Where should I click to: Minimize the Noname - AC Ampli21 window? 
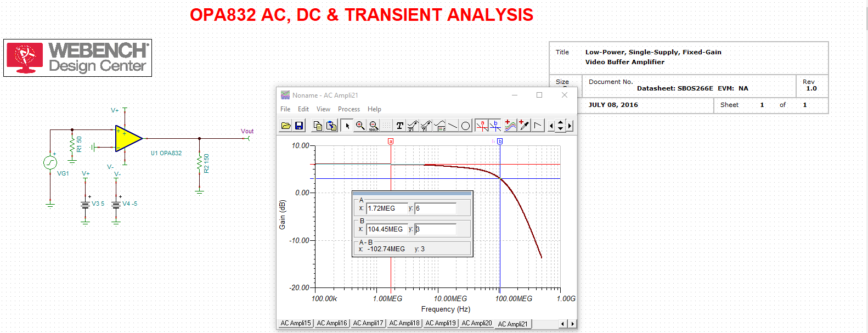[x=515, y=95]
